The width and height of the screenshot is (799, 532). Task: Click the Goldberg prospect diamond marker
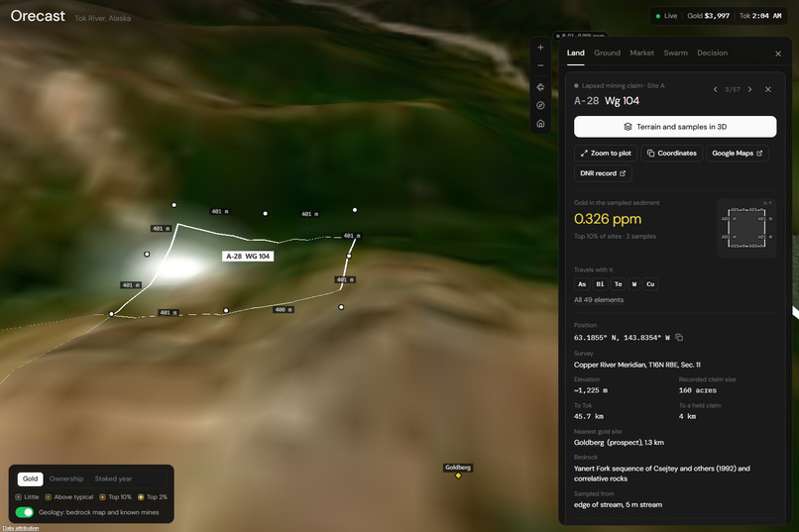(458, 476)
